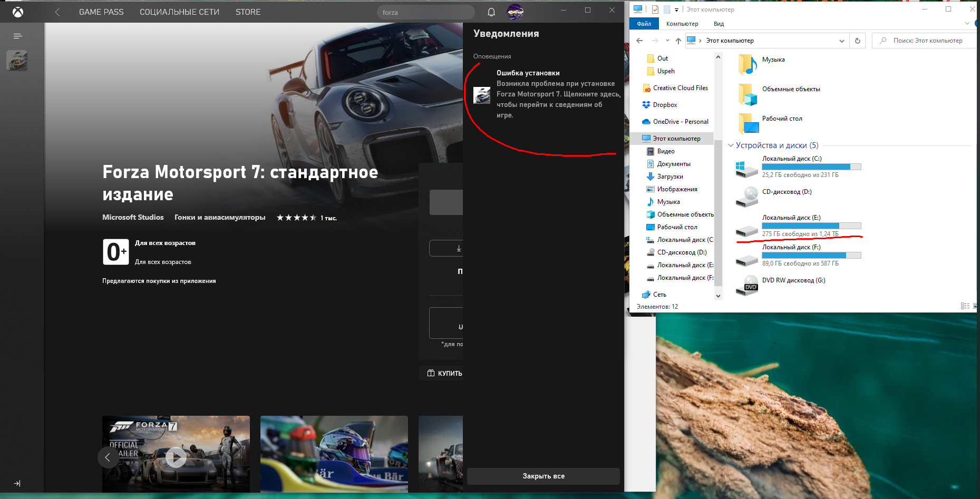
Task: Open OneDrive - Personal
Action: tap(675, 122)
